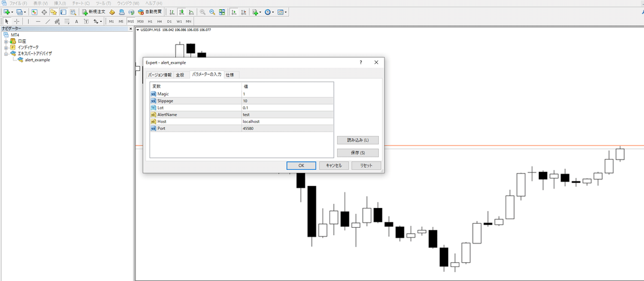Open the Strategy Tester magnifier icon
644x281 pixels.
click(73, 12)
